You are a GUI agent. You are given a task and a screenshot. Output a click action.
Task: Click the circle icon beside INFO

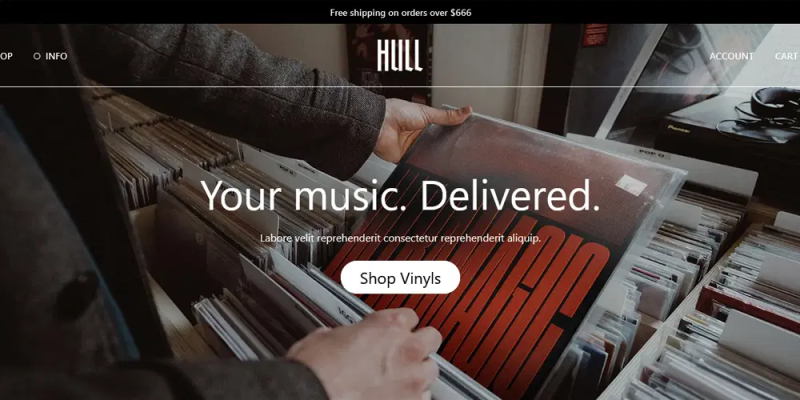pyautogui.click(x=37, y=56)
